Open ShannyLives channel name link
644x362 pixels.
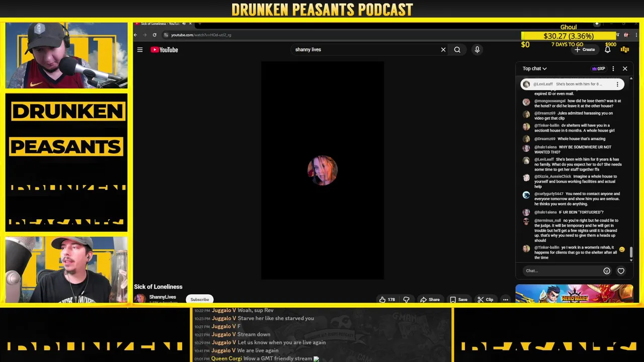pos(163,297)
